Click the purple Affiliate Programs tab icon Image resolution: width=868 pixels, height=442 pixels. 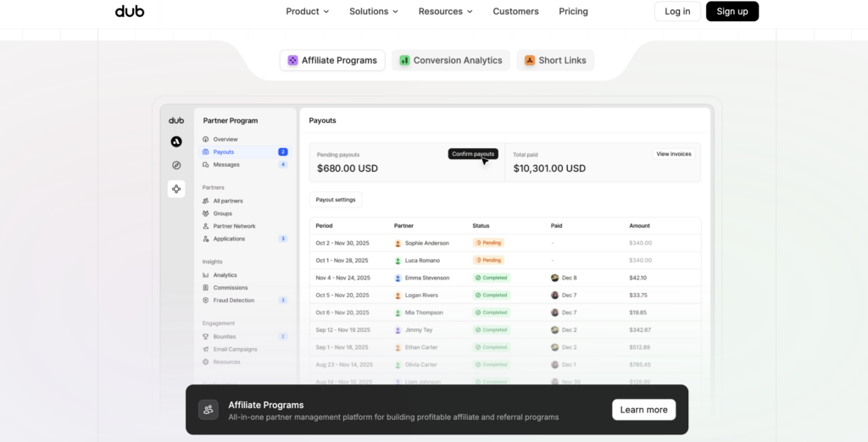[292, 60]
